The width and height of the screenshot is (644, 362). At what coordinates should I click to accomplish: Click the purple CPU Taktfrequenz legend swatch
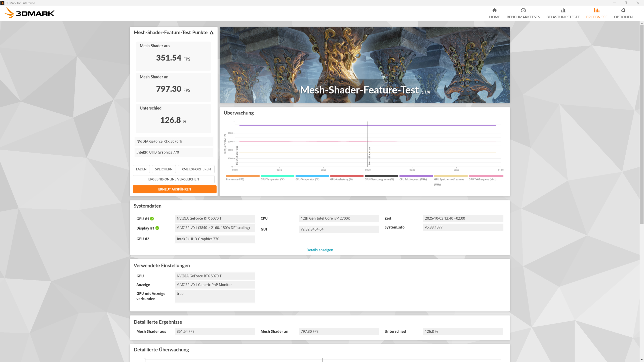coord(416,176)
